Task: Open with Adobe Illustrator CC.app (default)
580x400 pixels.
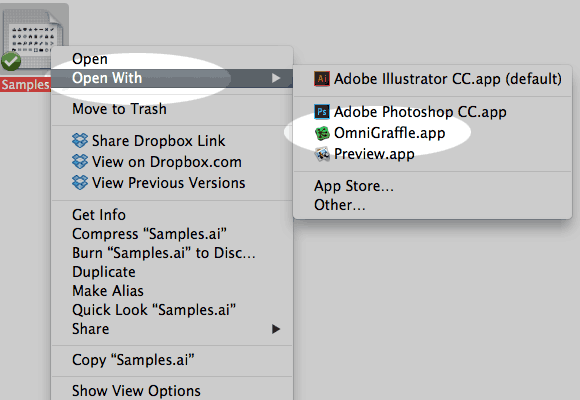Action: click(x=432, y=79)
